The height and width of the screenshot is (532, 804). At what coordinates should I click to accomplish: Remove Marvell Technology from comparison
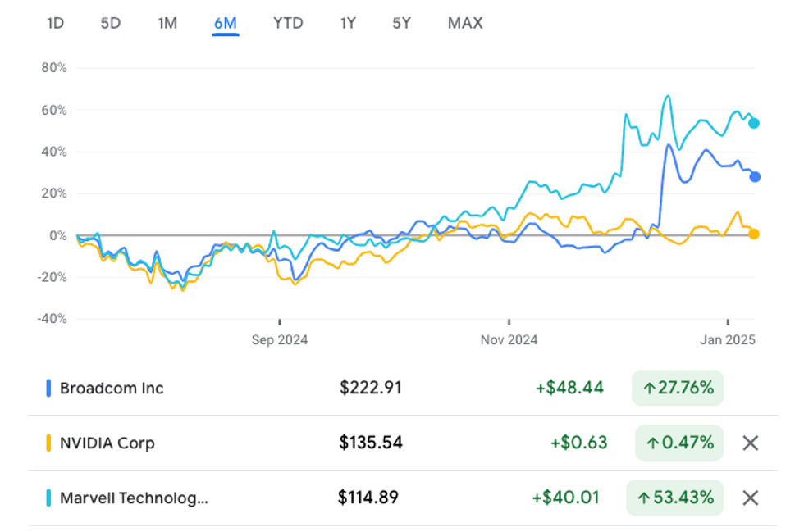pyautogui.click(x=750, y=498)
